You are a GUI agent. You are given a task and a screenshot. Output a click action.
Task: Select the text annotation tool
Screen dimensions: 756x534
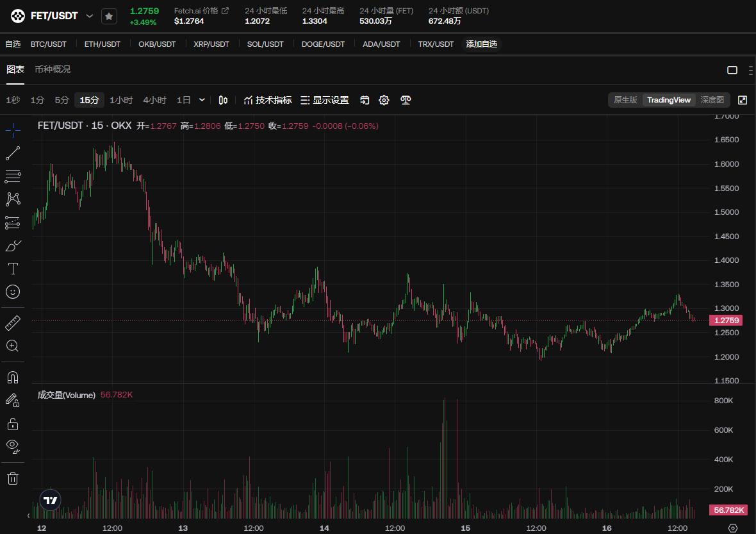pos(13,268)
